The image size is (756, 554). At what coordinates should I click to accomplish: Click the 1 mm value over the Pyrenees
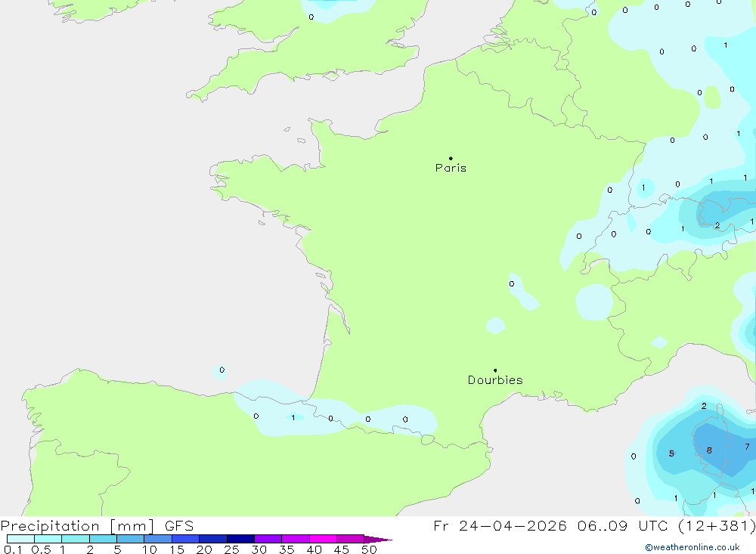(x=293, y=417)
